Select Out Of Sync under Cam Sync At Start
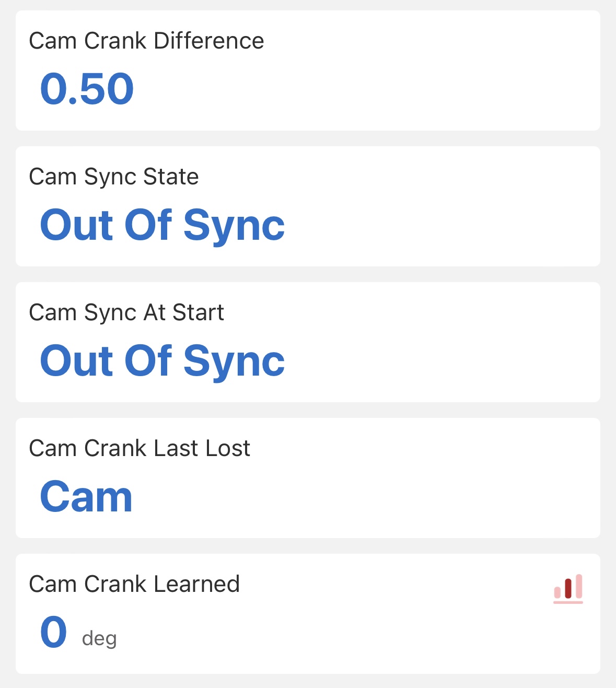The width and height of the screenshot is (616, 688). 162,361
